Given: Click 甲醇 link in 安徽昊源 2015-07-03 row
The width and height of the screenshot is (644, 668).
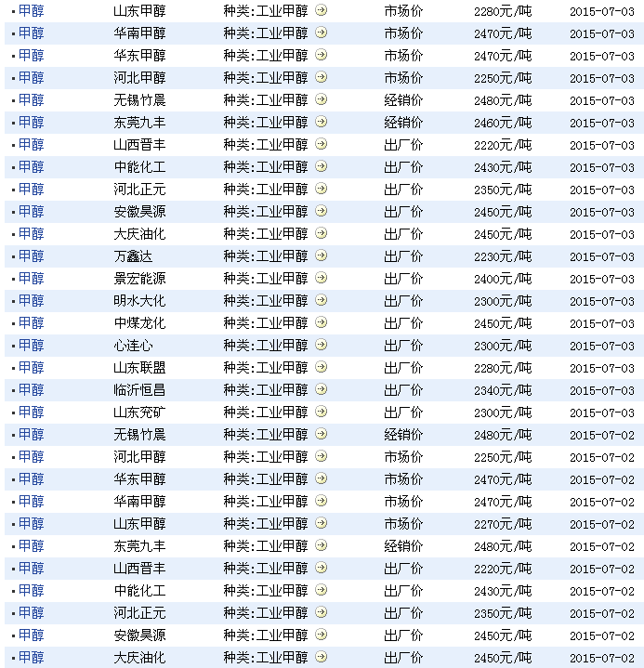Looking at the screenshot, I should [31, 211].
